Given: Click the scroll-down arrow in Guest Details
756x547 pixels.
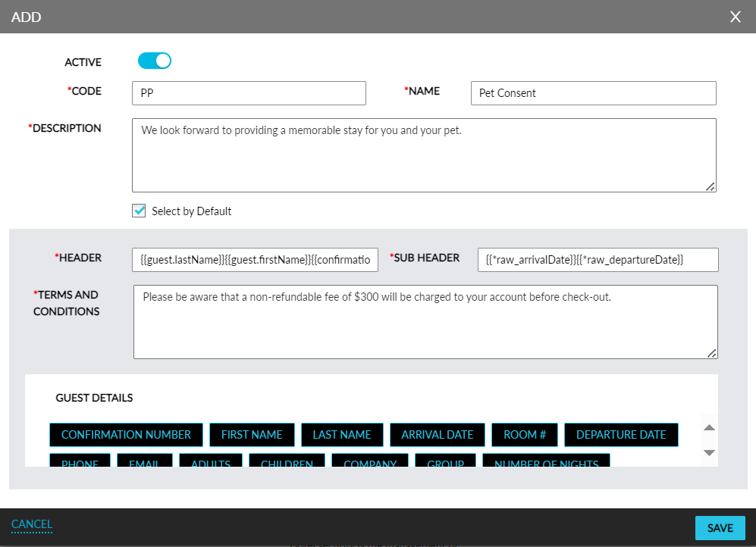Looking at the screenshot, I should [709, 452].
